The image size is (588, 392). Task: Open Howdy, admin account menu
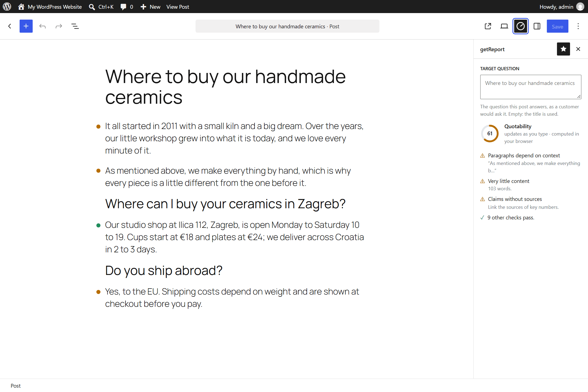pyautogui.click(x=561, y=7)
